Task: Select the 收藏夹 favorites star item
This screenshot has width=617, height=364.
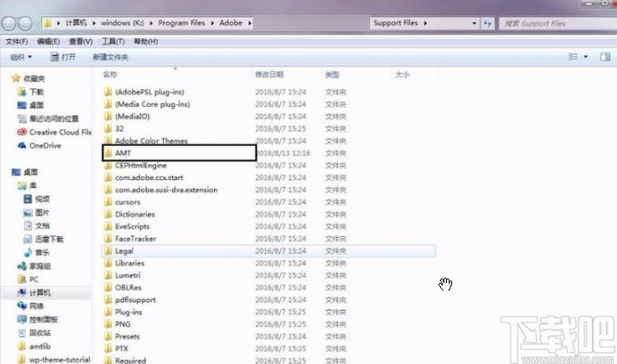Action: point(28,78)
